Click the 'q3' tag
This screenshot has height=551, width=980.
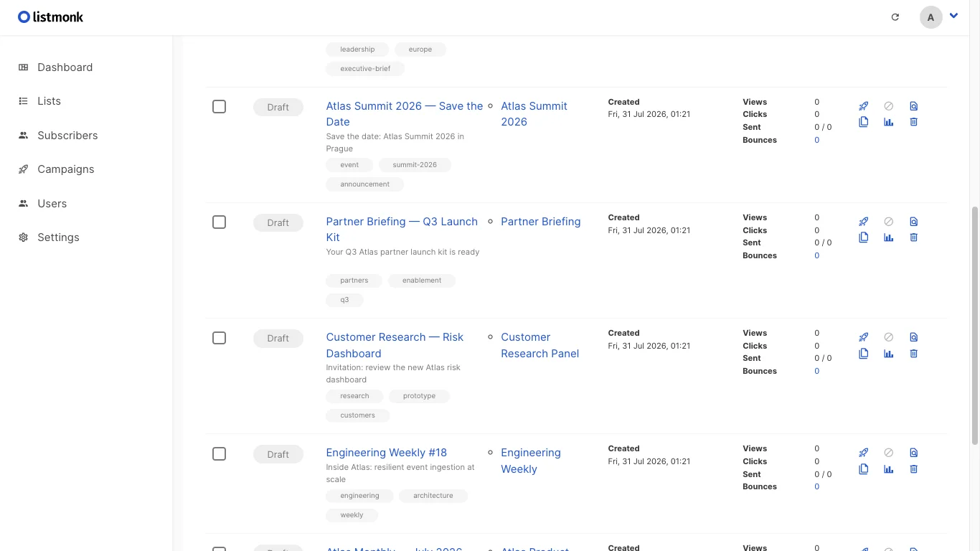click(x=344, y=300)
